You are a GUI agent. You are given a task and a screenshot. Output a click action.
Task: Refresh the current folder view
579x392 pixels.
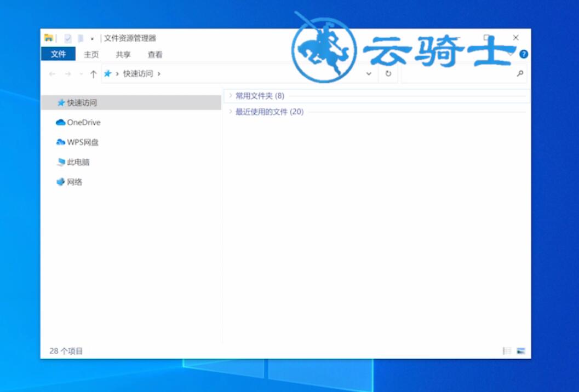tap(388, 73)
